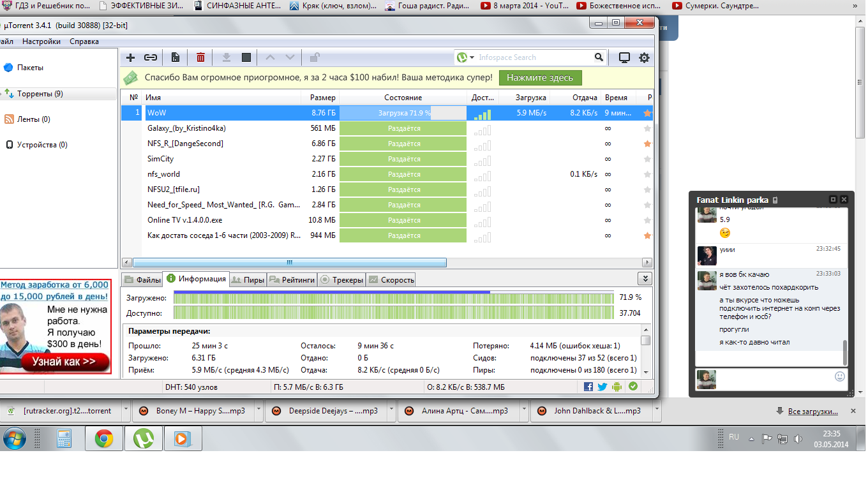The height and width of the screenshot is (490, 868).
Task: Switch to the Скорость tab
Action: click(391, 279)
